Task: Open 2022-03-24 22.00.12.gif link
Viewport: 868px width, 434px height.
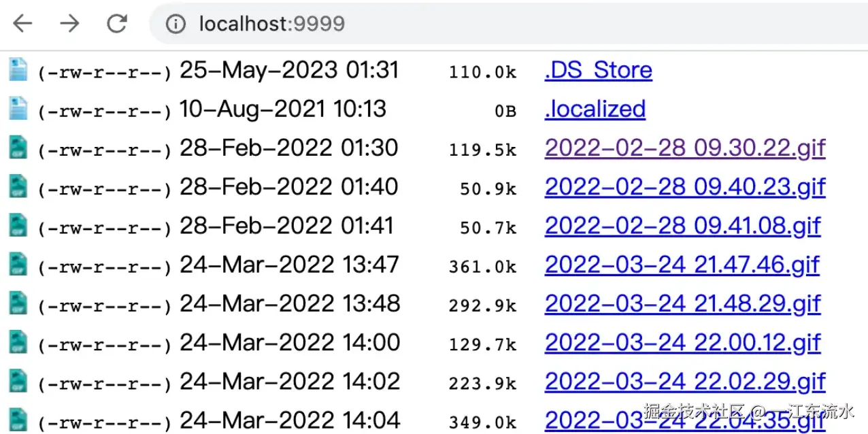Action: pos(682,342)
